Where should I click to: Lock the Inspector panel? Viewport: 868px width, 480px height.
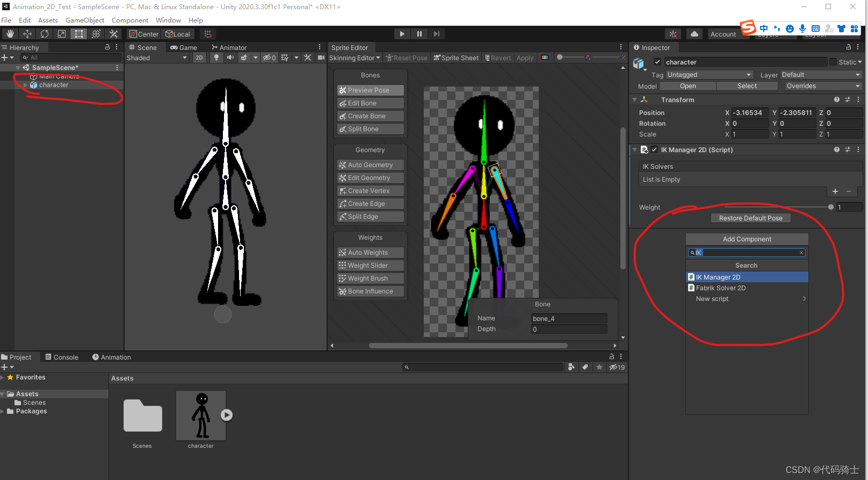(x=849, y=47)
